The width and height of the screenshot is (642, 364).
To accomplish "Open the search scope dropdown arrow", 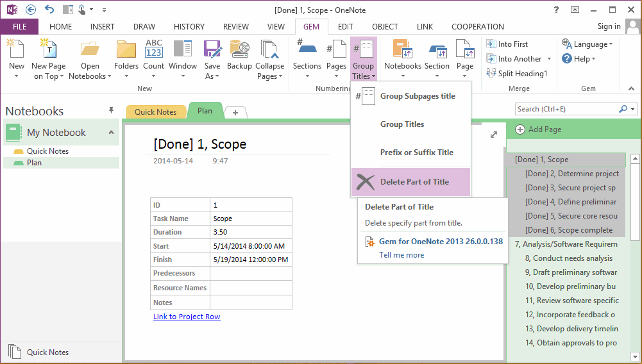I will (x=633, y=109).
